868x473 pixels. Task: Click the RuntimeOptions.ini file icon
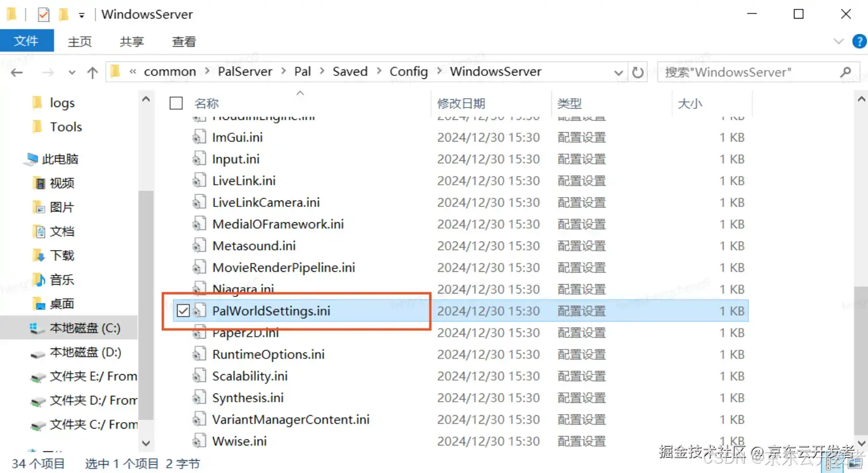(x=200, y=354)
